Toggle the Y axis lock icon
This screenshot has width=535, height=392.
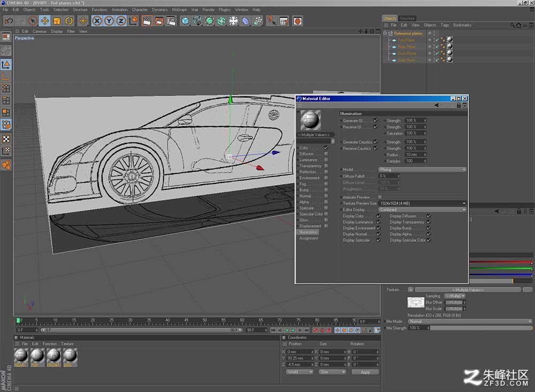pos(109,21)
